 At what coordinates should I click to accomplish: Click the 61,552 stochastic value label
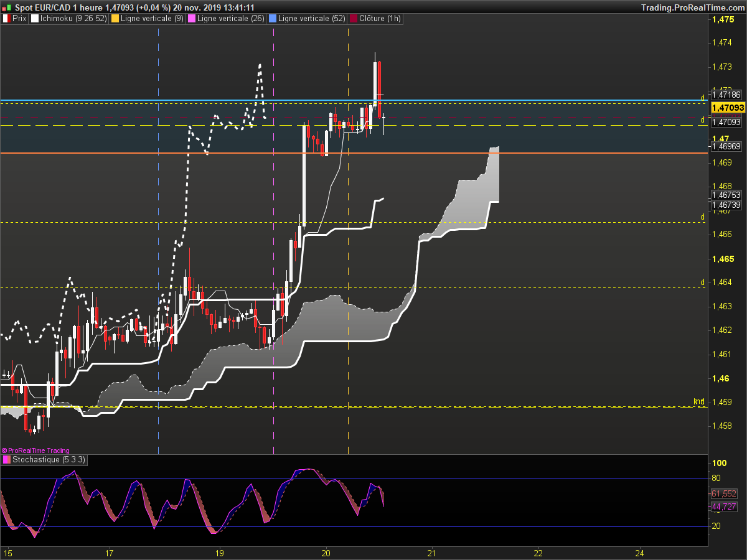coord(723,493)
